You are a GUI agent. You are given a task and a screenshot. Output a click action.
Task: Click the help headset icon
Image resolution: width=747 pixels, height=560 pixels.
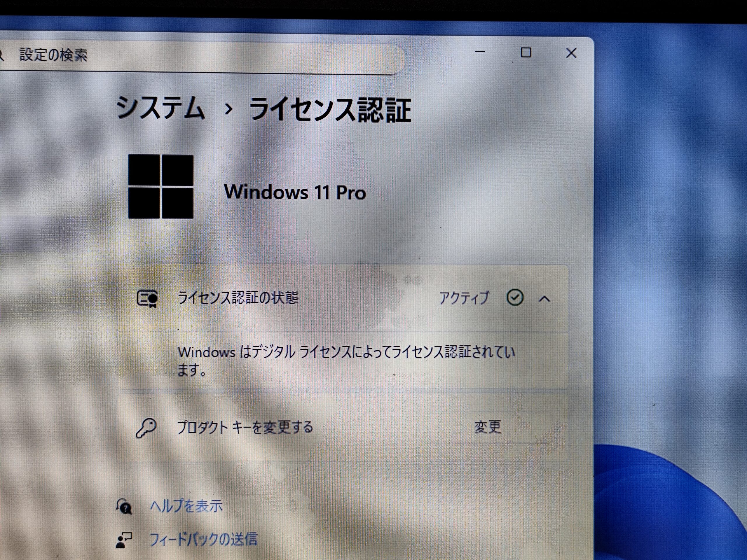[x=124, y=507]
